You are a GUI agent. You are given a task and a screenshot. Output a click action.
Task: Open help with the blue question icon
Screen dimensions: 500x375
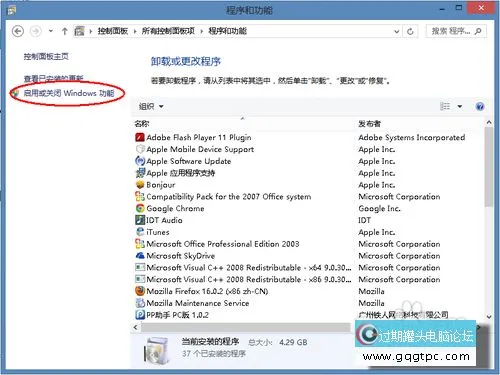480,106
